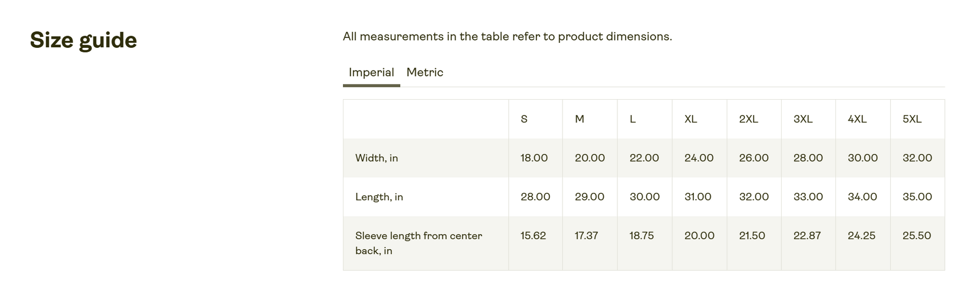This screenshot has height=295, width=980.
Task: Click 'Sleeve length from center back' label
Action: pyautogui.click(x=418, y=243)
